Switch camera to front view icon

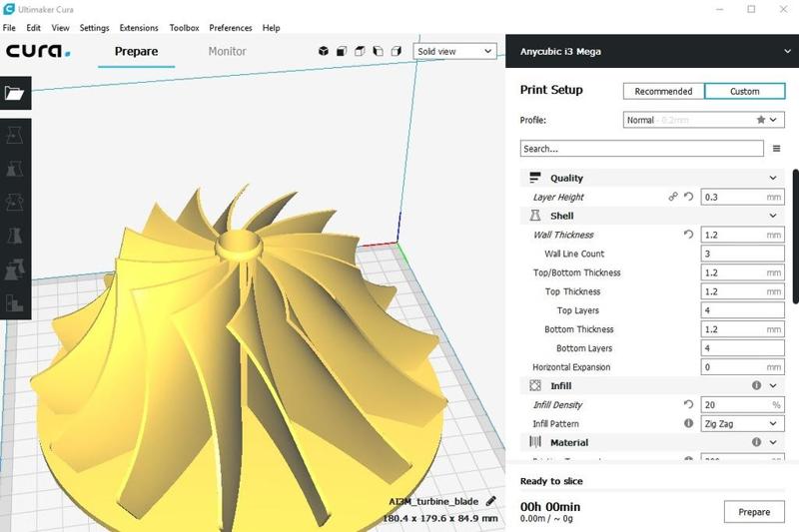(x=342, y=51)
